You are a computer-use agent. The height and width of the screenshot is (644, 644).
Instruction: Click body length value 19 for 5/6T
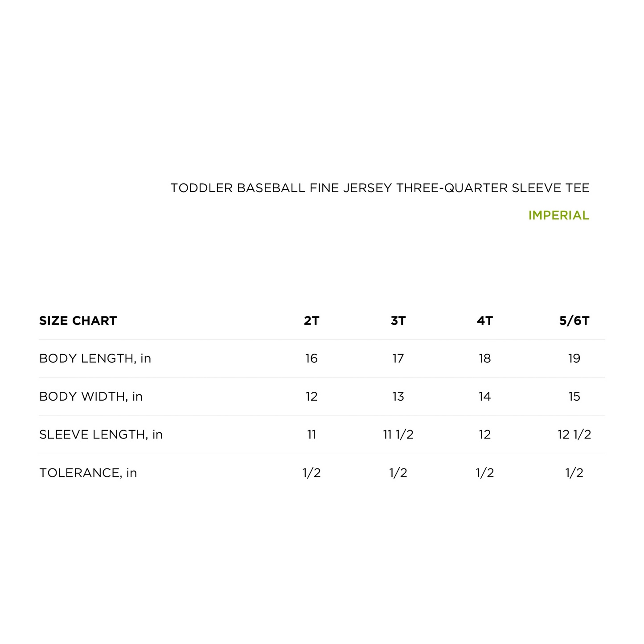click(574, 359)
